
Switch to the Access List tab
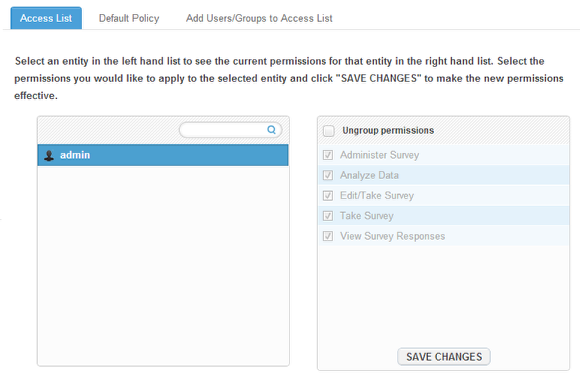(x=46, y=18)
